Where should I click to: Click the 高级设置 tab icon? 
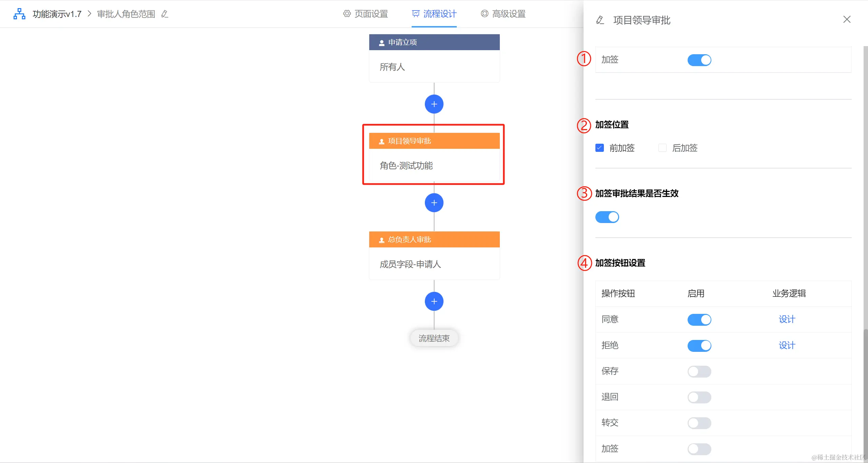click(x=485, y=14)
